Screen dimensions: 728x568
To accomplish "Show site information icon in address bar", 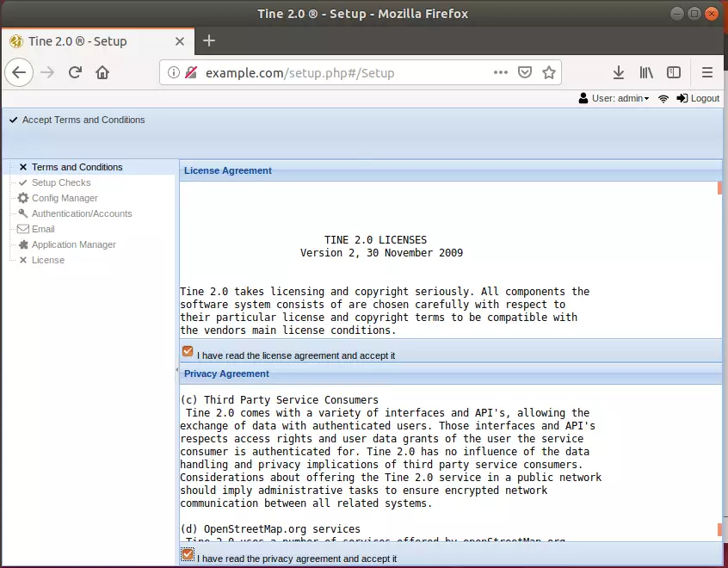I will (x=173, y=72).
